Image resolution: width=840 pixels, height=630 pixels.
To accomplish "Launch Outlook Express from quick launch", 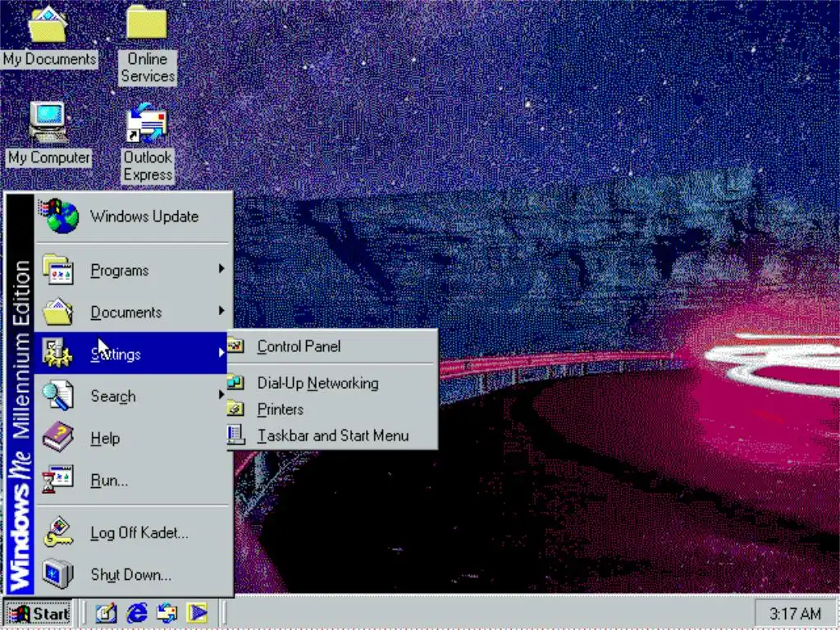I will [167, 613].
